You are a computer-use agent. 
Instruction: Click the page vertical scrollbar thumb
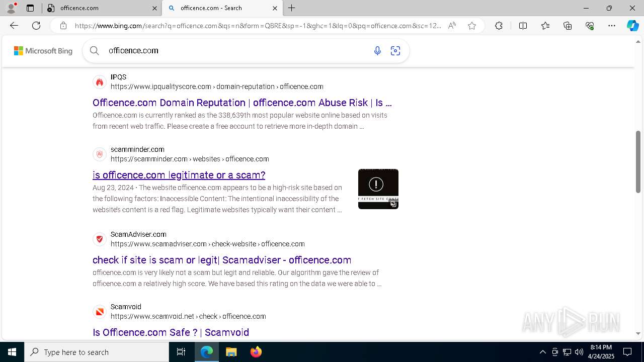[x=638, y=162]
